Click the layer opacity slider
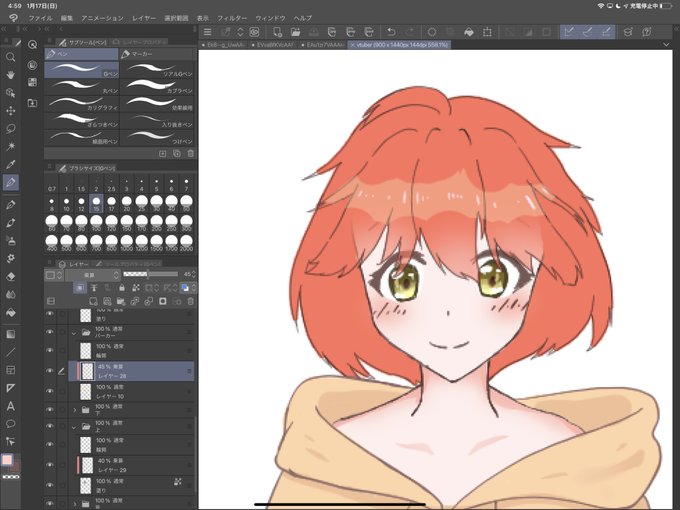680x510 pixels. point(150,274)
